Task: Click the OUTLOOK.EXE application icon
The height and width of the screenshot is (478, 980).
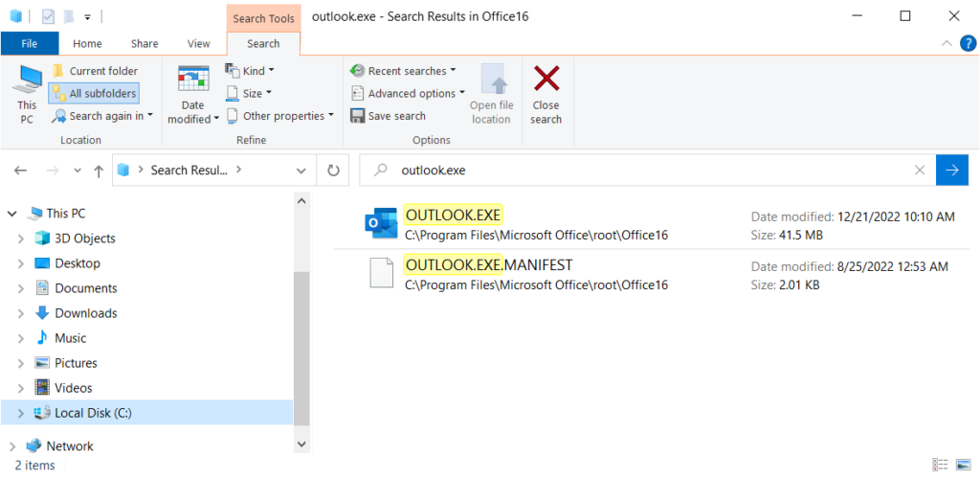Action: point(381,224)
